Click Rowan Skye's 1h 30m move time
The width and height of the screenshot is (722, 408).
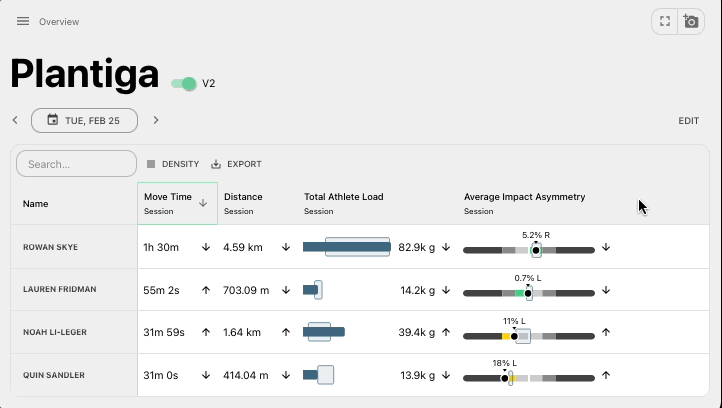(161, 247)
